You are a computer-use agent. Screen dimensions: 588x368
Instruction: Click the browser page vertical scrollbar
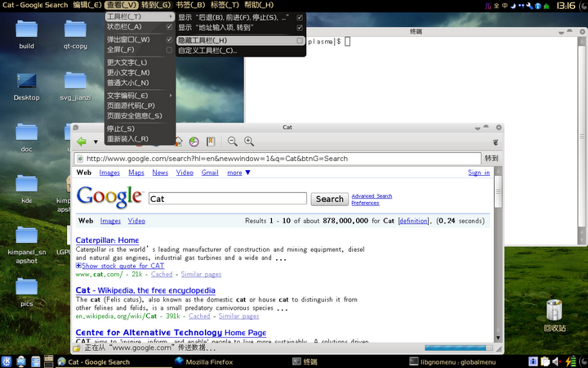pos(498,254)
